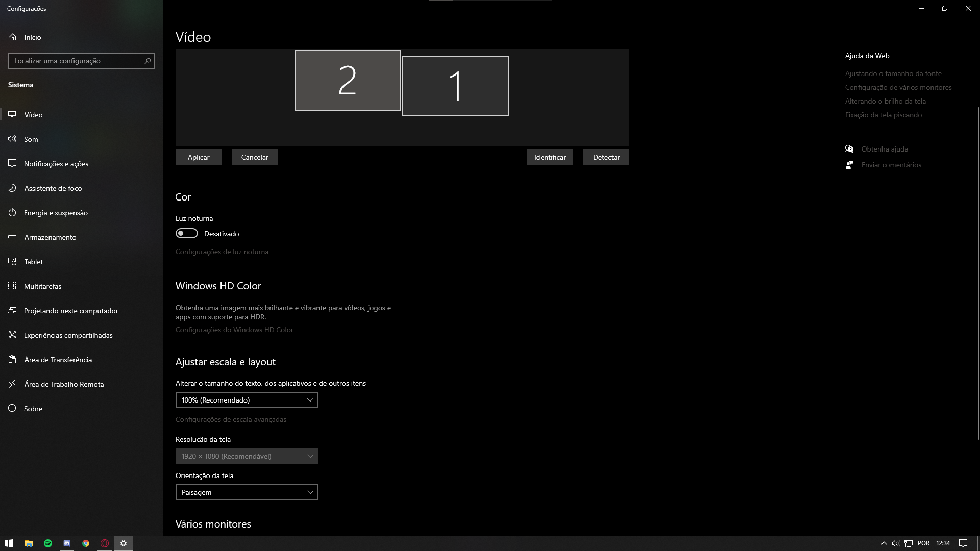Click the Início home icon
Viewport: 980px width, 551px height.
coord(13,37)
